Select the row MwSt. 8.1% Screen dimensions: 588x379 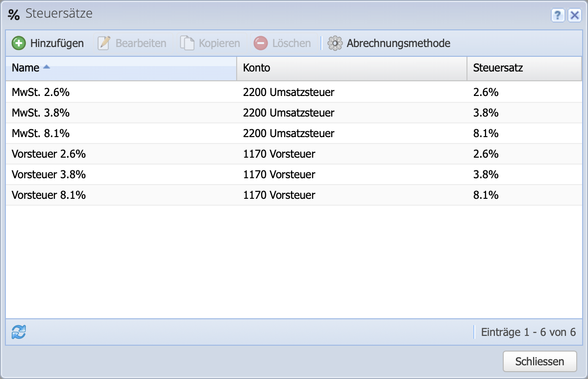click(147, 133)
